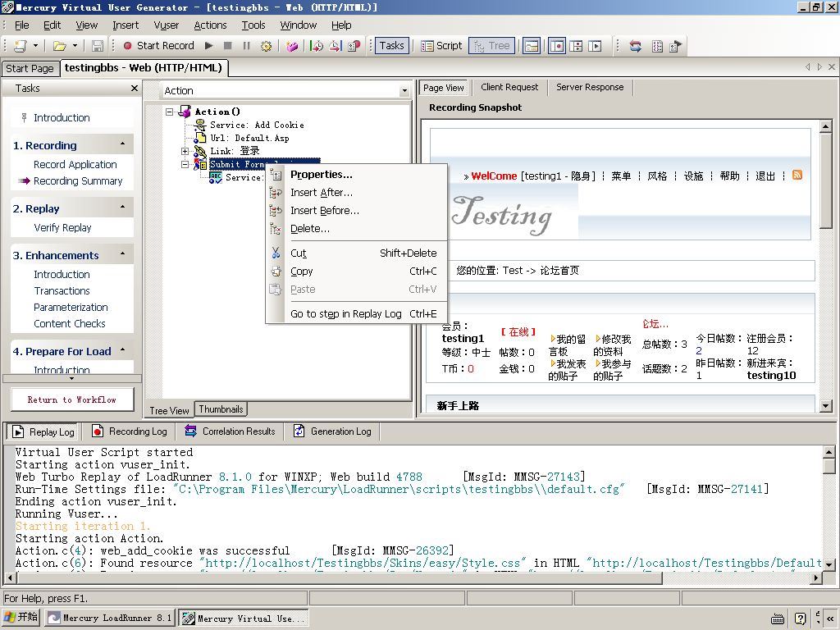Image resolution: width=840 pixels, height=630 pixels.
Task: Choose Properties... from the context menu
Action: [356, 175]
